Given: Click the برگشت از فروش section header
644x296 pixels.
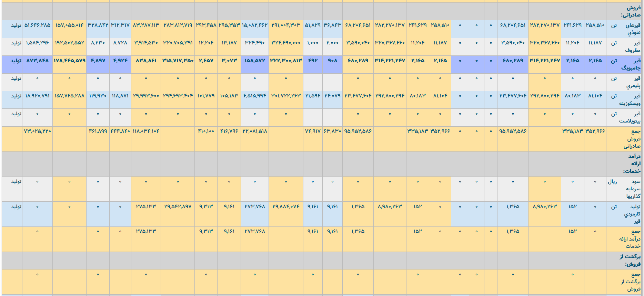Looking at the screenshot, I should click(x=630, y=260).
